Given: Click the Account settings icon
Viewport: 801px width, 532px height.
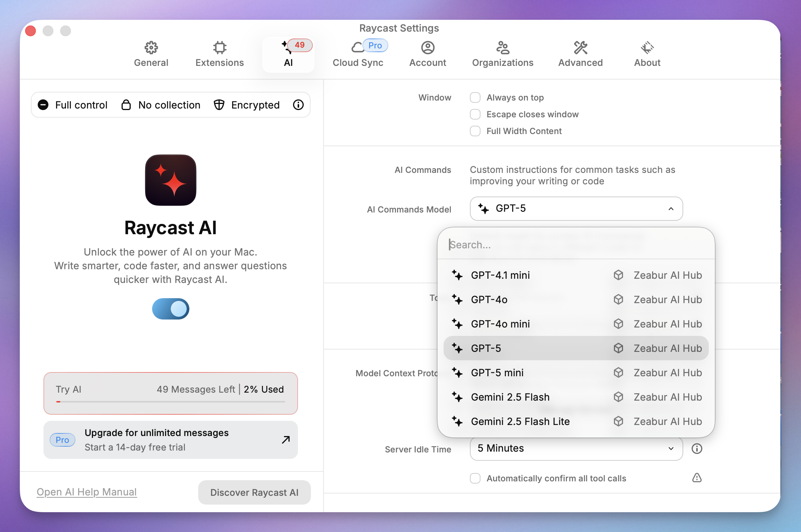Looking at the screenshot, I should point(428,53).
